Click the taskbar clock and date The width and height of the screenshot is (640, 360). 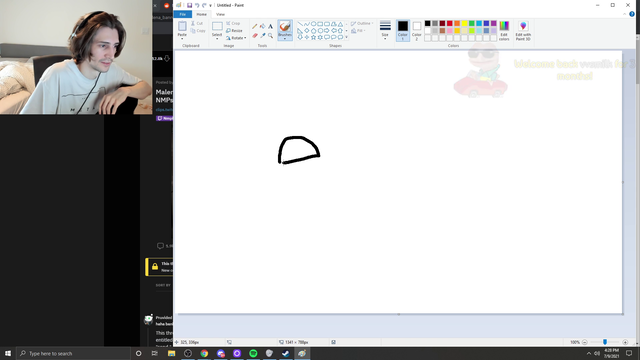[611, 353]
